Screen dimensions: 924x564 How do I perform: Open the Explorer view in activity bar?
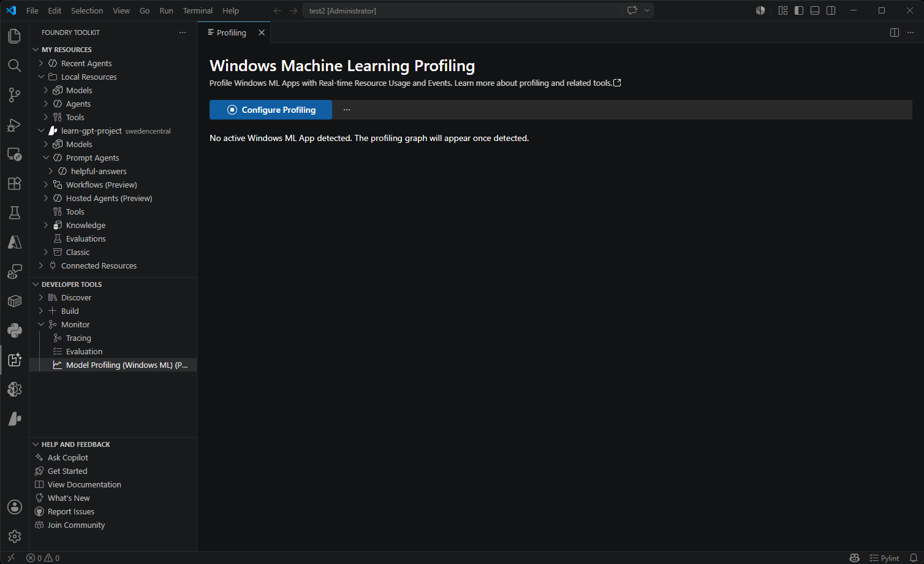coord(14,36)
